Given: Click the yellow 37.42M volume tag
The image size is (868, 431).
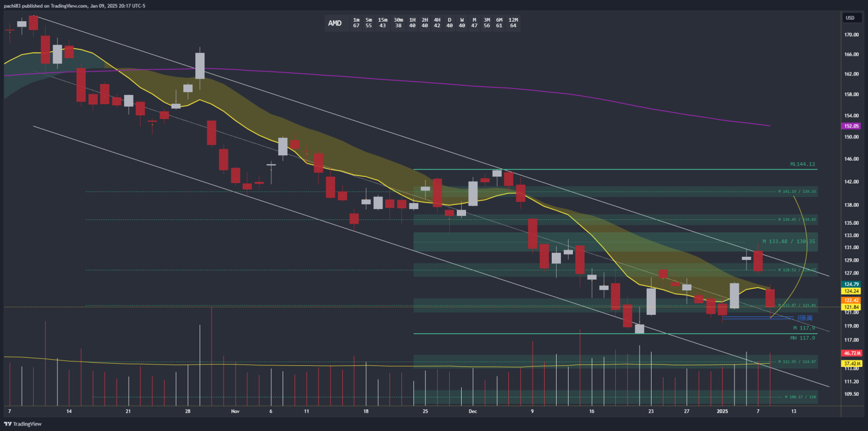Looking at the screenshot, I should 852,364.
